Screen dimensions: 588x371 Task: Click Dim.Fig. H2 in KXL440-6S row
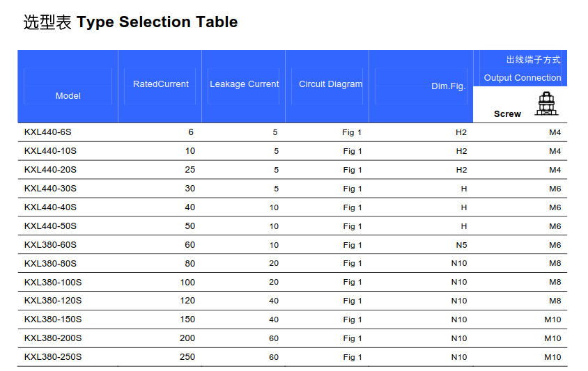tap(461, 132)
